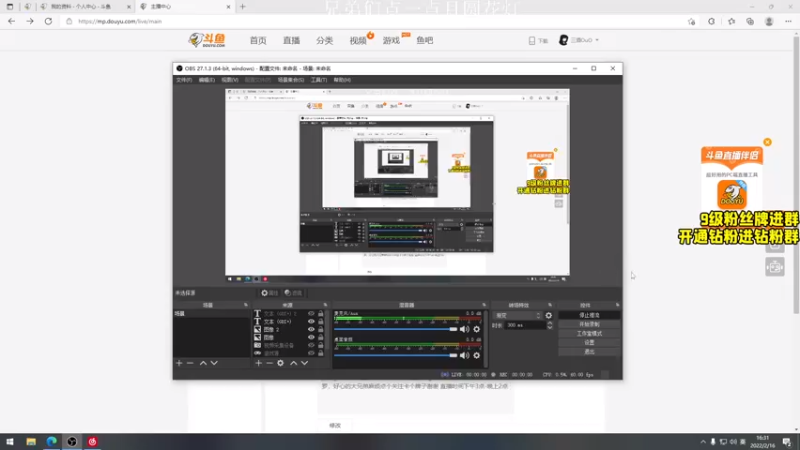Add a new scene in Scenes panel
Image resolution: width=800 pixels, height=450 pixels.
click(179, 363)
